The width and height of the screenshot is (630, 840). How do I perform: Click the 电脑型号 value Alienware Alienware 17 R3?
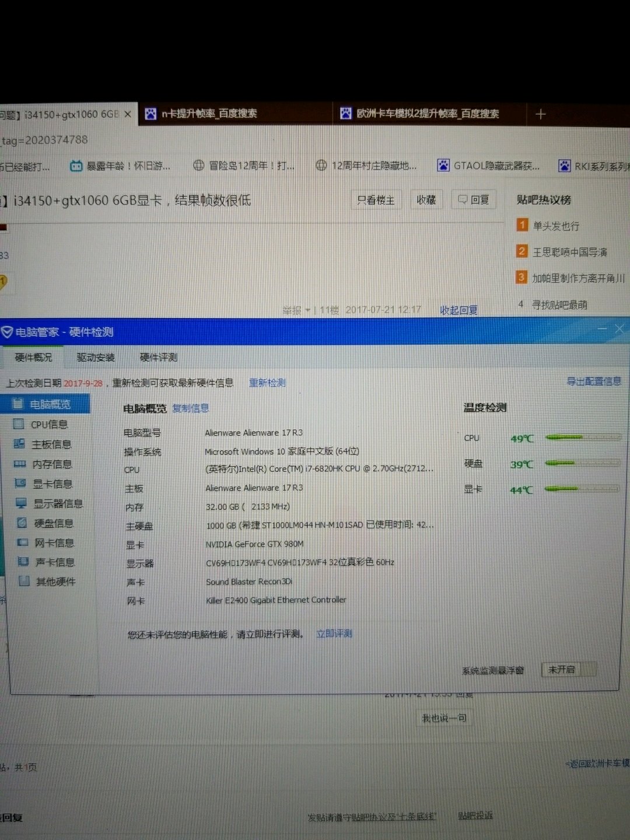(x=254, y=433)
